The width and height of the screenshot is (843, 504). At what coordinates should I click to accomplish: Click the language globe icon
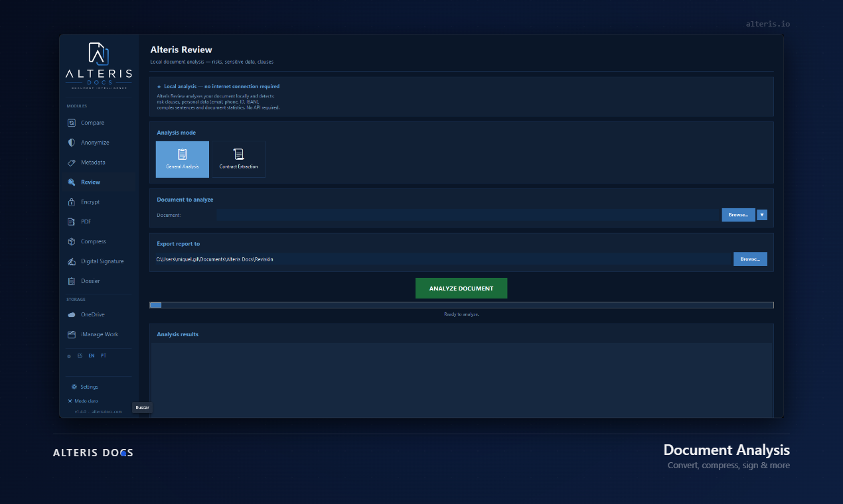click(69, 356)
